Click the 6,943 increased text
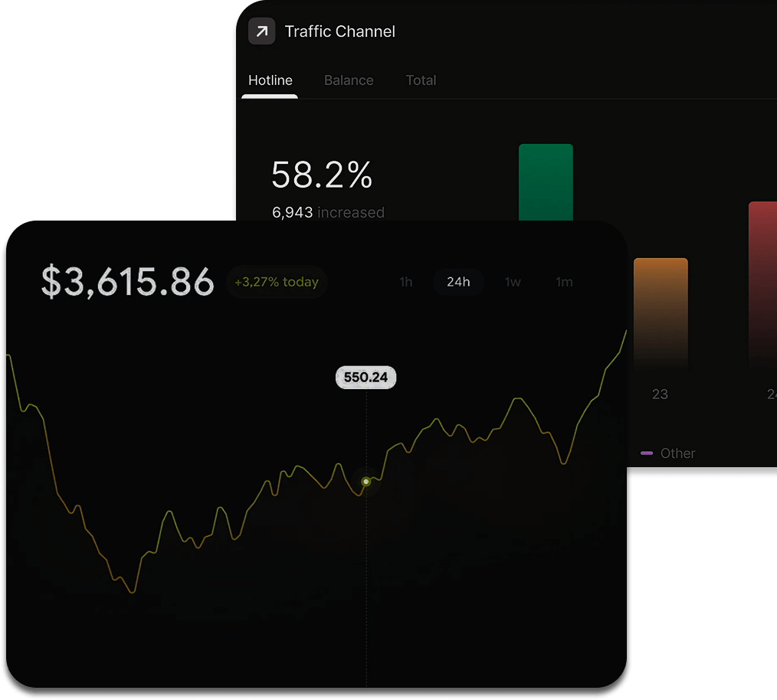The height and width of the screenshot is (700, 777). [328, 212]
